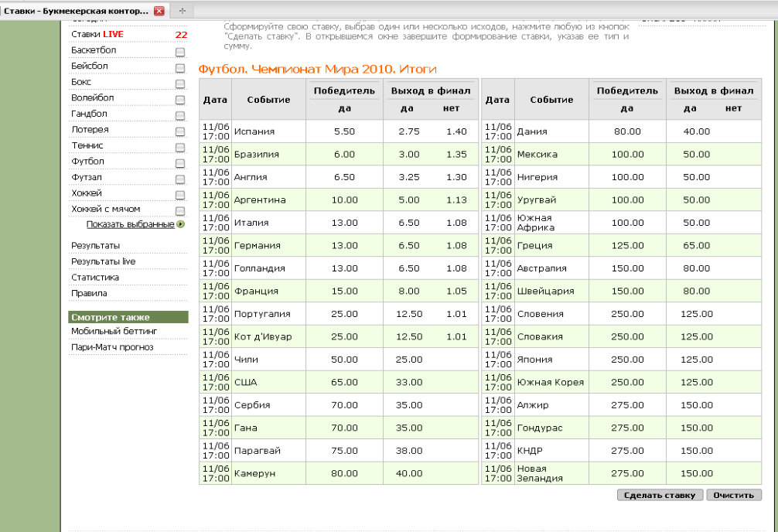Open Мобильный беттинг link
This screenshot has height=532, width=778.
[114, 331]
